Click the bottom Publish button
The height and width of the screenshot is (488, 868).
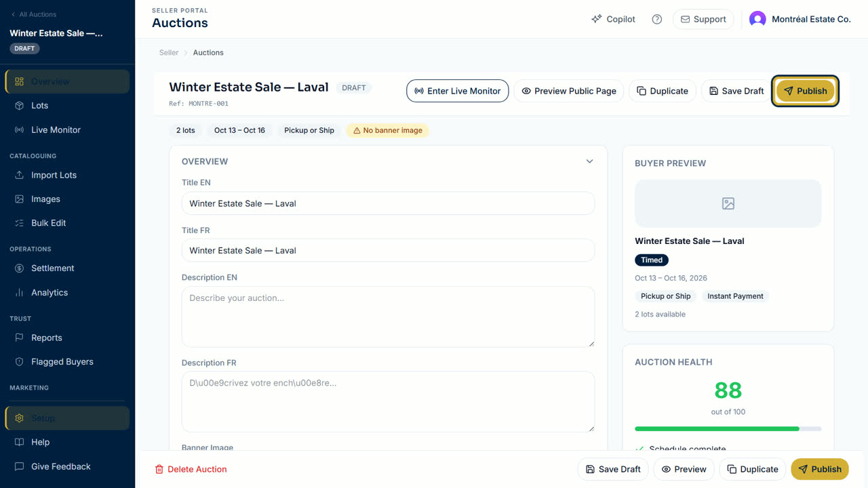click(x=819, y=469)
